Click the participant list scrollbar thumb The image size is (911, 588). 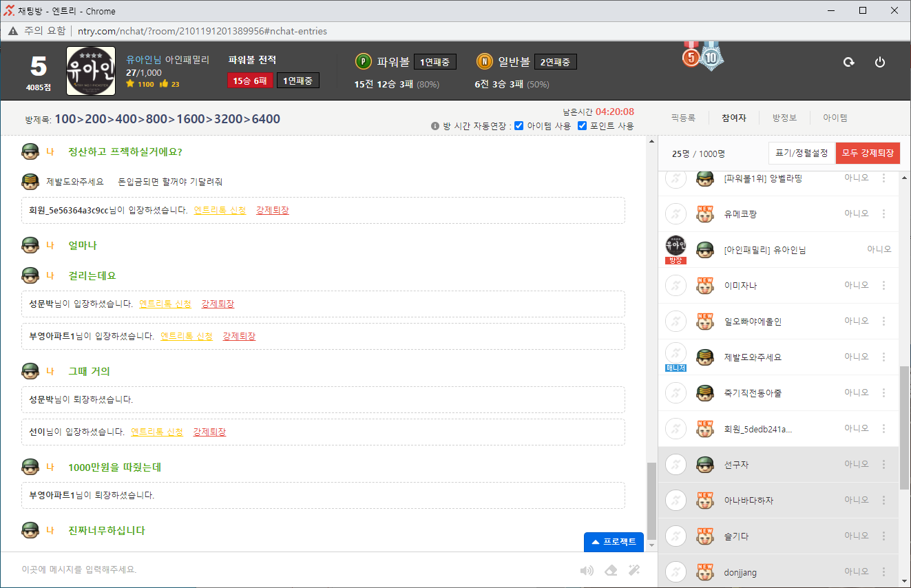click(904, 427)
